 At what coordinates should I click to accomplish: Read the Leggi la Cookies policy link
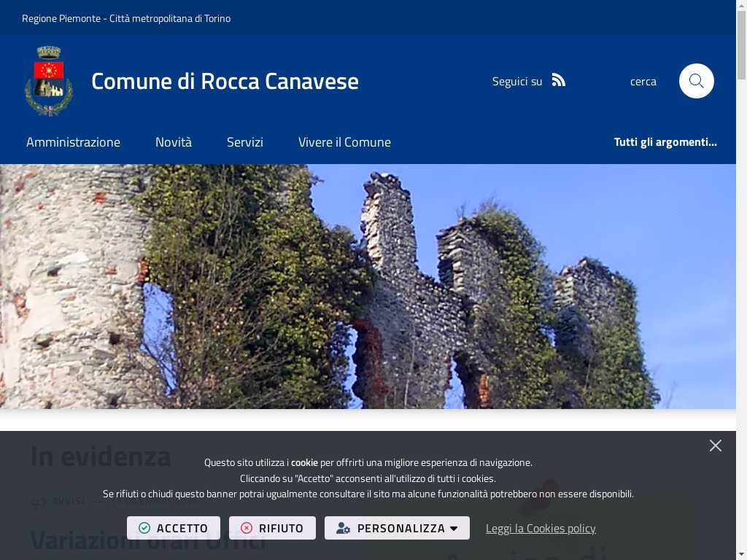tap(541, 528)
